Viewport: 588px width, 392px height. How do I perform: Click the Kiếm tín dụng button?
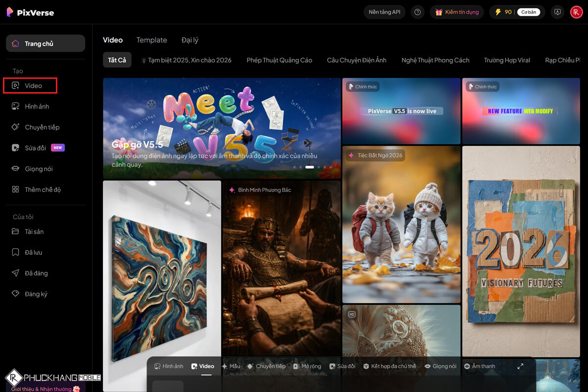tap(457, 12)
